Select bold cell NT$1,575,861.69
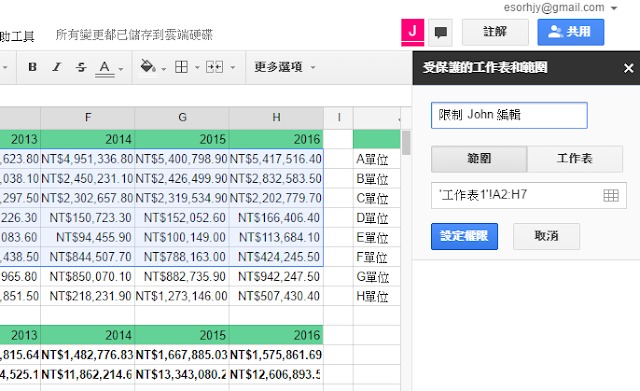 (276, 355)
